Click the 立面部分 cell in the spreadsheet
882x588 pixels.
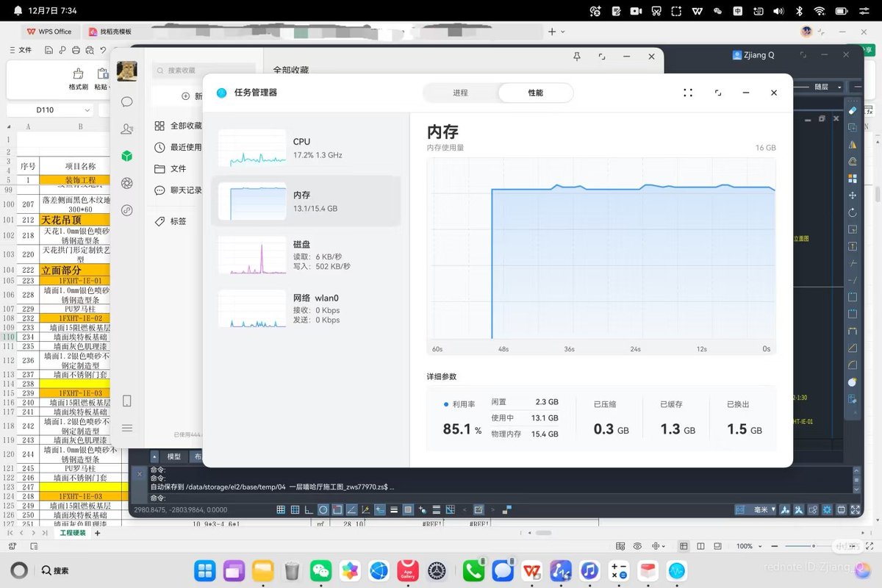pyautogui.click(x=75, y=270)
